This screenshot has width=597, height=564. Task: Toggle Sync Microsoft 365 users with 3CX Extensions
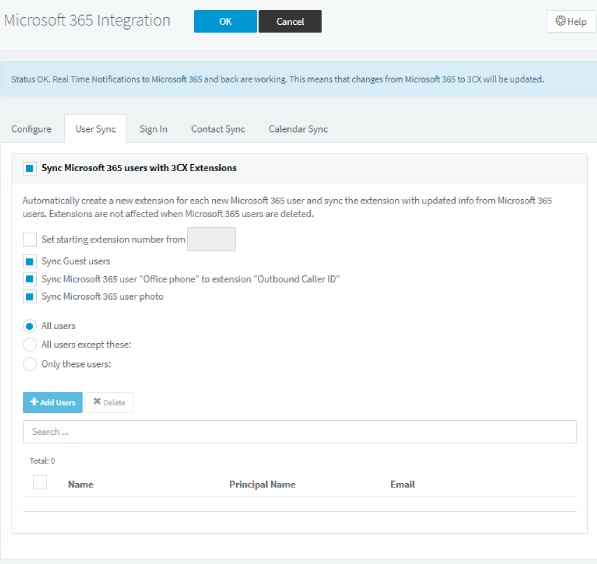point(30,168)
